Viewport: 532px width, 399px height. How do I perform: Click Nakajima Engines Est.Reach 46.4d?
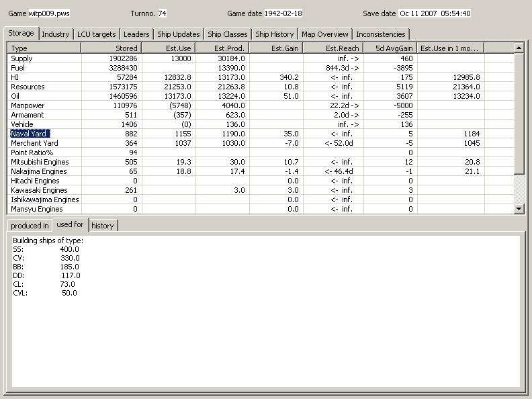point(339,171)
